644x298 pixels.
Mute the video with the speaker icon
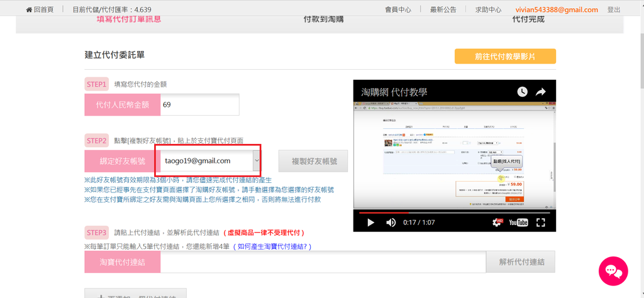[391, 223]
